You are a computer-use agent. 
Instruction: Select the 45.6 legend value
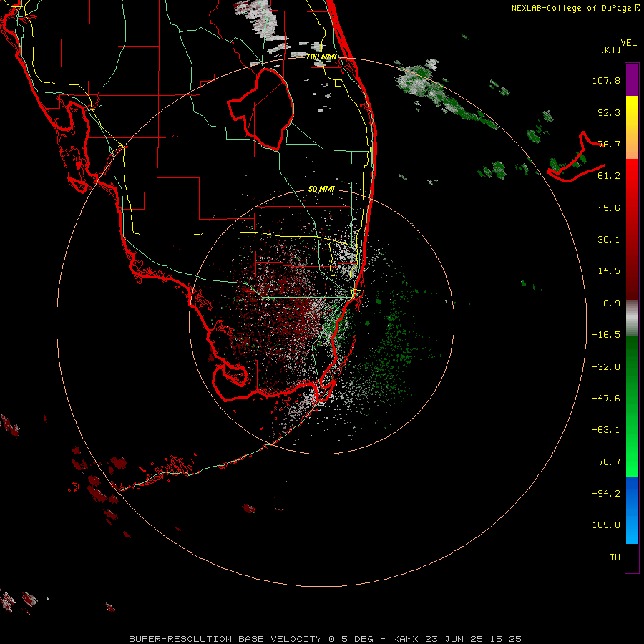tap(609, 208)
